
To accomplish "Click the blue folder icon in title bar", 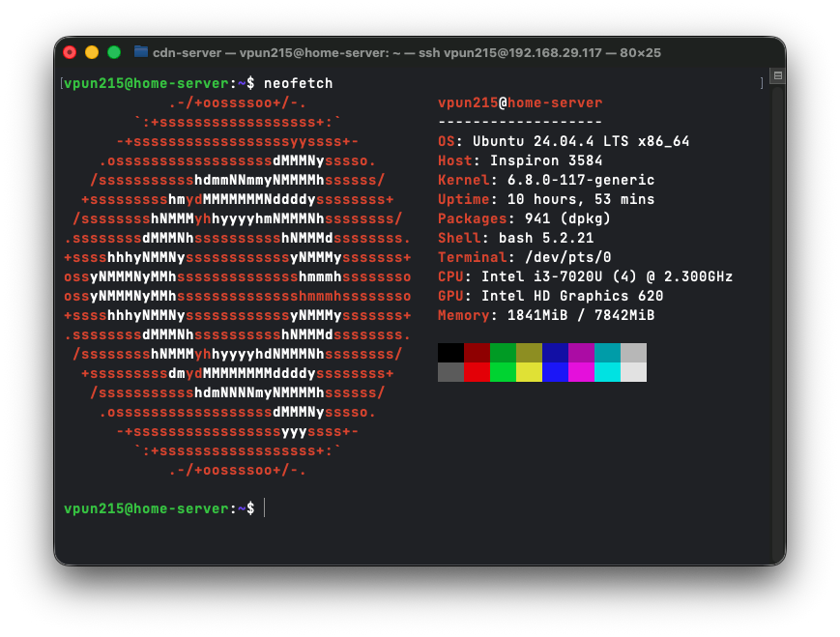I will click(141, 52).
